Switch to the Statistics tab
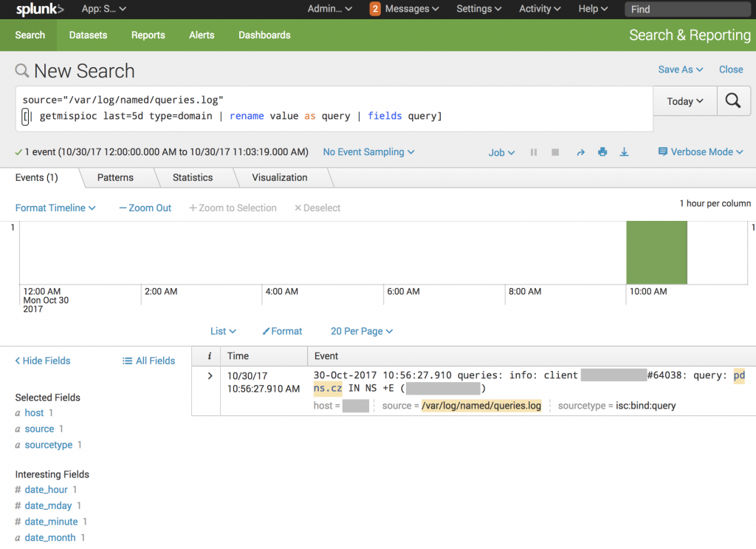 pyautogui.click(x=192, y=178)
